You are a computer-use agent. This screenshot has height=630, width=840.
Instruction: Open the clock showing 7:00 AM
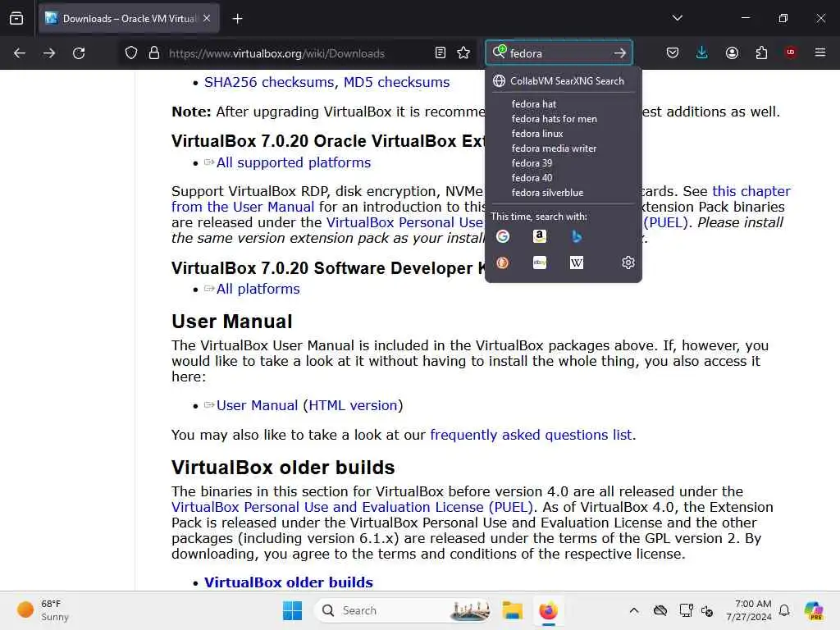click(749, 610)
